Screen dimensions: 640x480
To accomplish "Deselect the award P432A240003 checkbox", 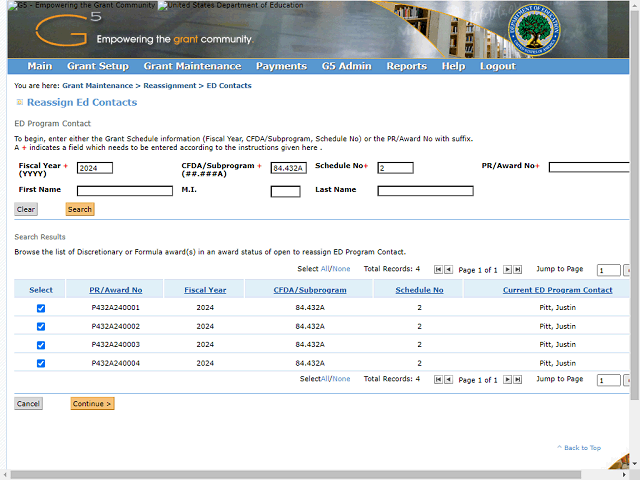I will [41, 345].
